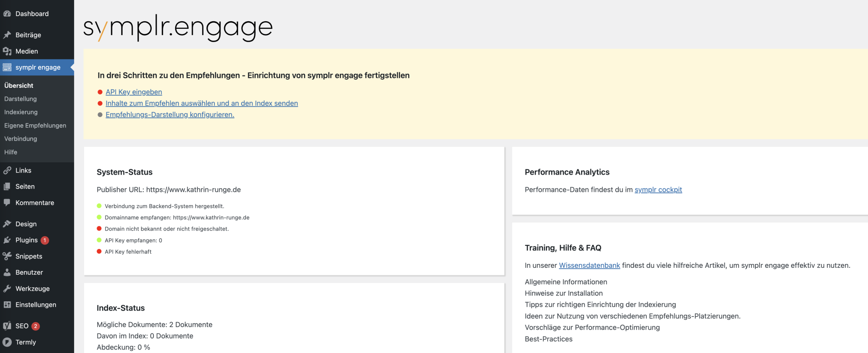868x353 pixels.
Task: Open the Wissensdatenbank link
Action: [x=590, y=265]
